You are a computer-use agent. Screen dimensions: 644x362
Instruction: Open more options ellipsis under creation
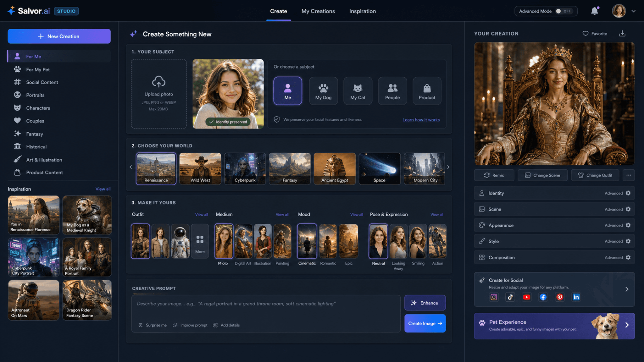[x=629, y=175]
